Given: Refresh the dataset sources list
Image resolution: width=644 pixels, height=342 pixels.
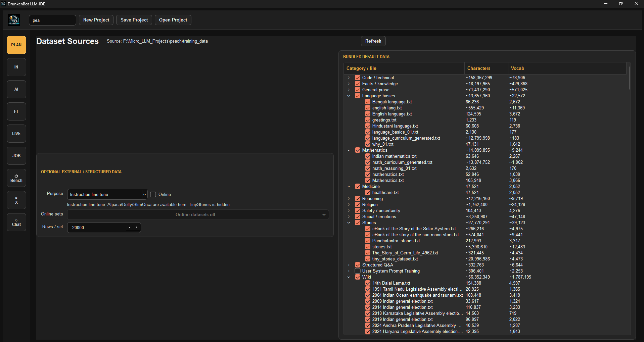Looking at the screenshot, I should [x=373, y=41].
